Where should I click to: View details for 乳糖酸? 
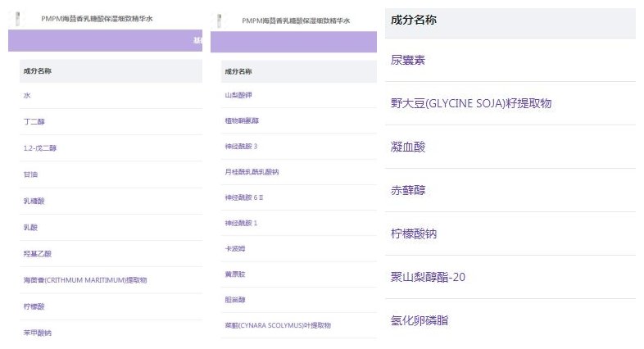point(33,201)
